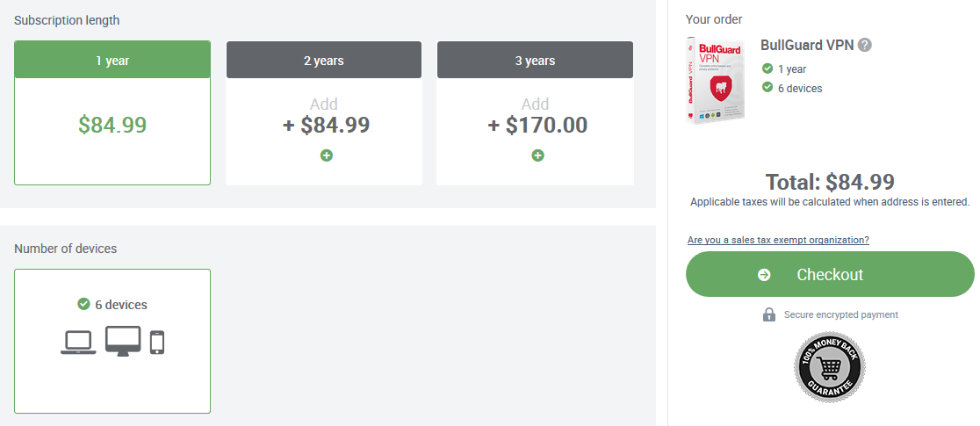Select the 1 year subscription option
The height and width of the screenshot is (426, 980).
(112, 113)
